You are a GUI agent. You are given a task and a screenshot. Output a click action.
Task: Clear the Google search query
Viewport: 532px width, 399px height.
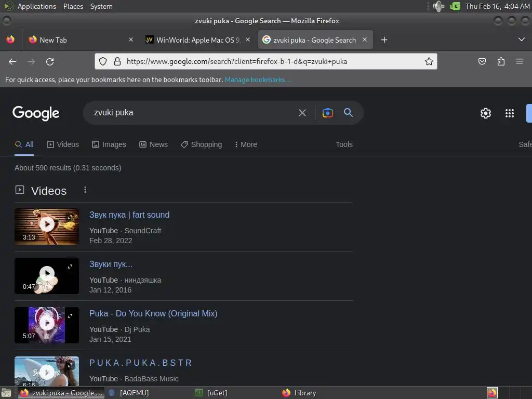302,113
